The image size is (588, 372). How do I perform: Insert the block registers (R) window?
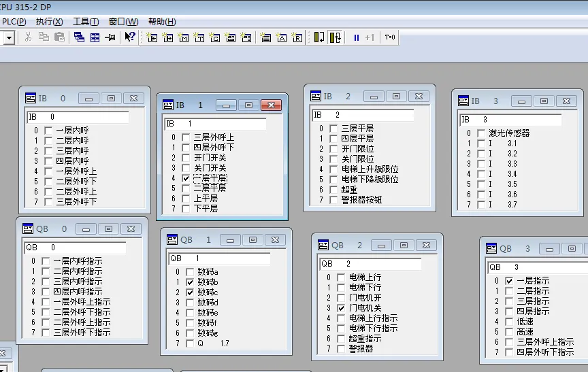tap(297, 37)
